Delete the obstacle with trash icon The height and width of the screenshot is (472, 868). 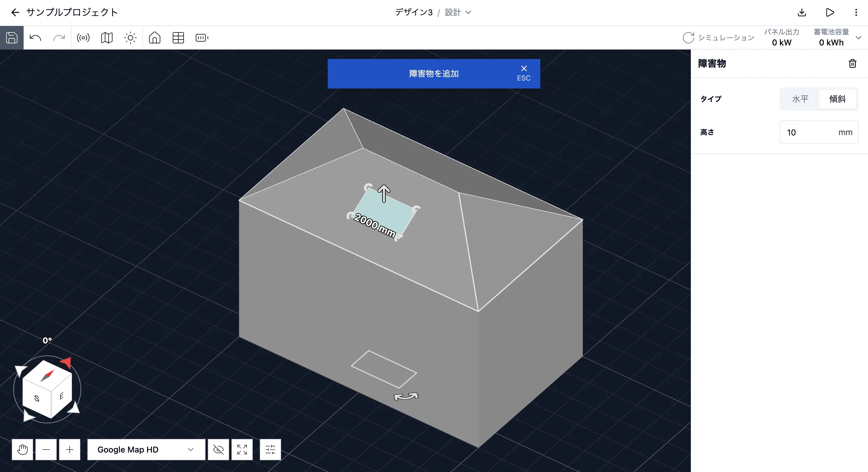[853, 63]
